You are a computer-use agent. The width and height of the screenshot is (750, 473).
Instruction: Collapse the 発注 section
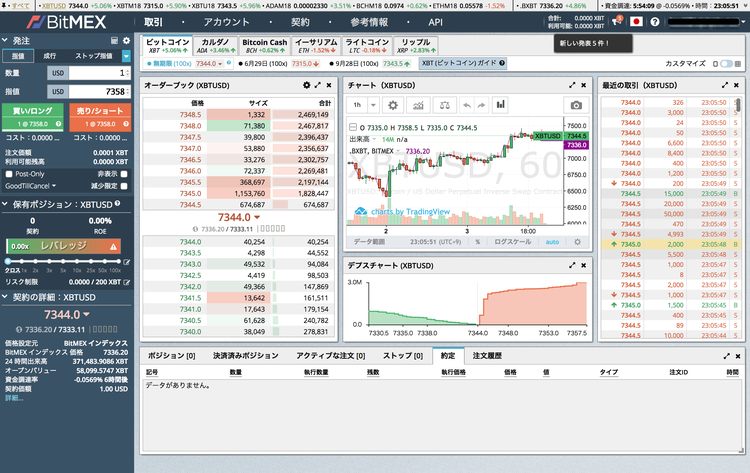5,41
